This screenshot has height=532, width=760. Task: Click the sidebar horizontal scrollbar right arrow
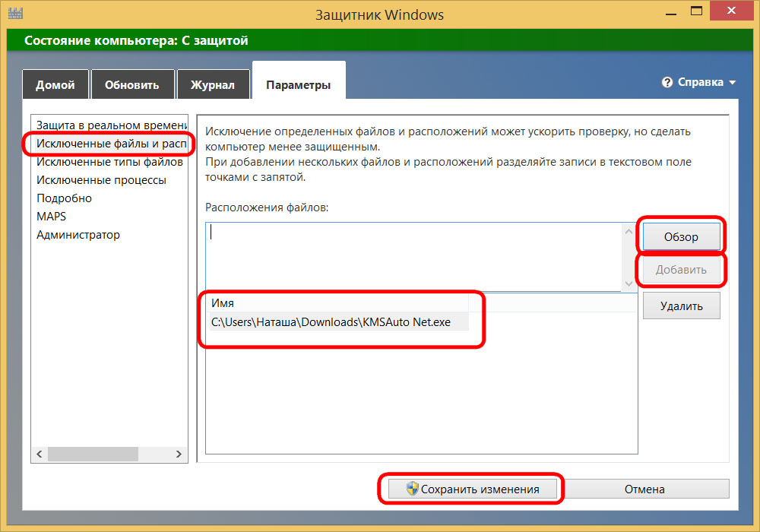point(179,454)
